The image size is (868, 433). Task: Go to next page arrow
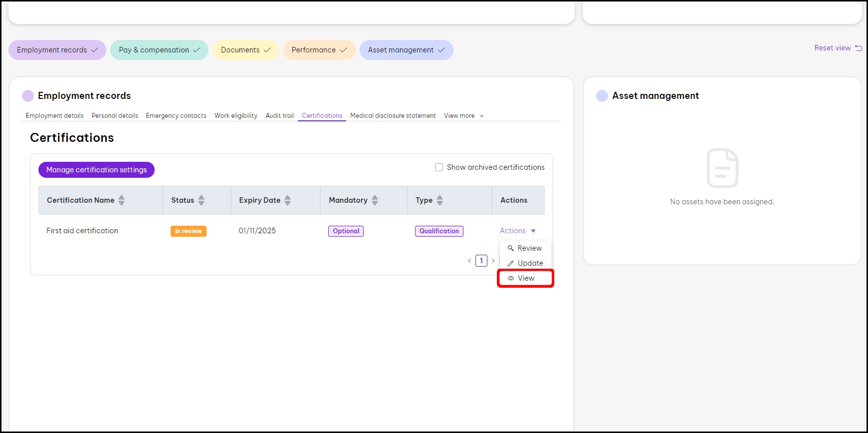click(x=493, y=261)
